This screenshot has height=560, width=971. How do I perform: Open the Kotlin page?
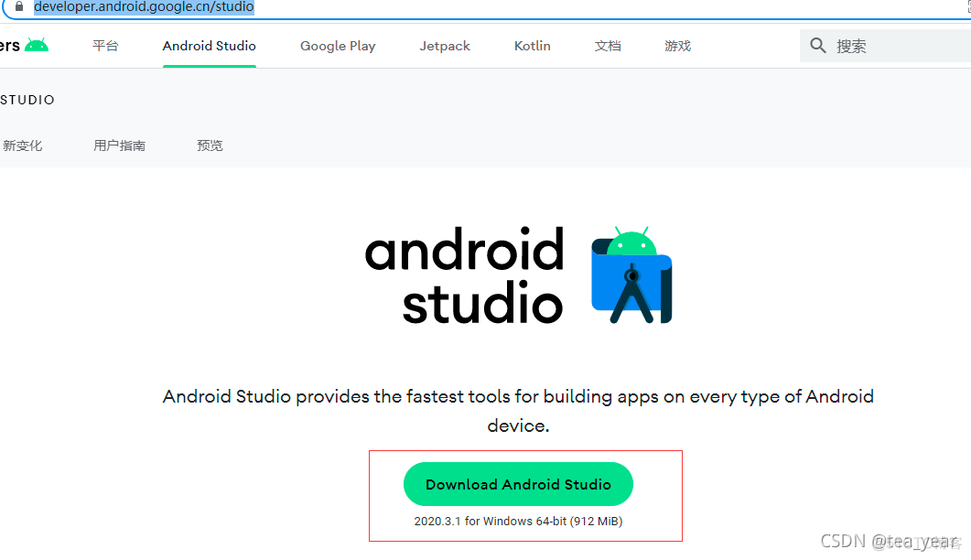pyautogui.click(x=531, y=46)
